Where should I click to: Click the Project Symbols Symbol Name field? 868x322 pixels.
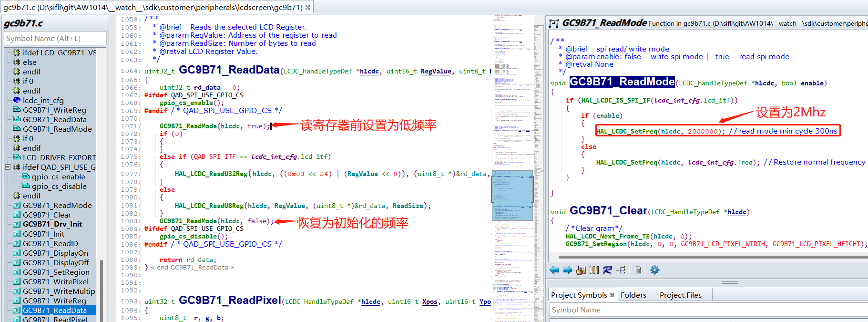(x=709, y=310)
